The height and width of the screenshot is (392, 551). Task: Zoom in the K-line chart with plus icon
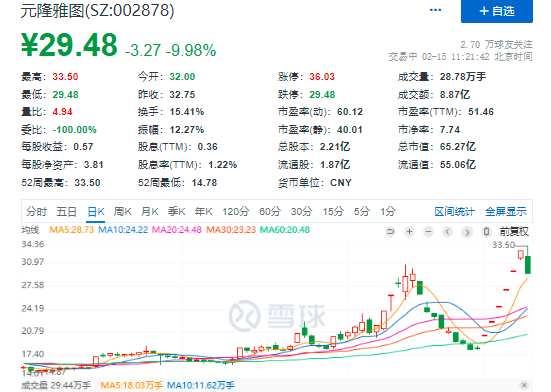click(x=409, y=232)
